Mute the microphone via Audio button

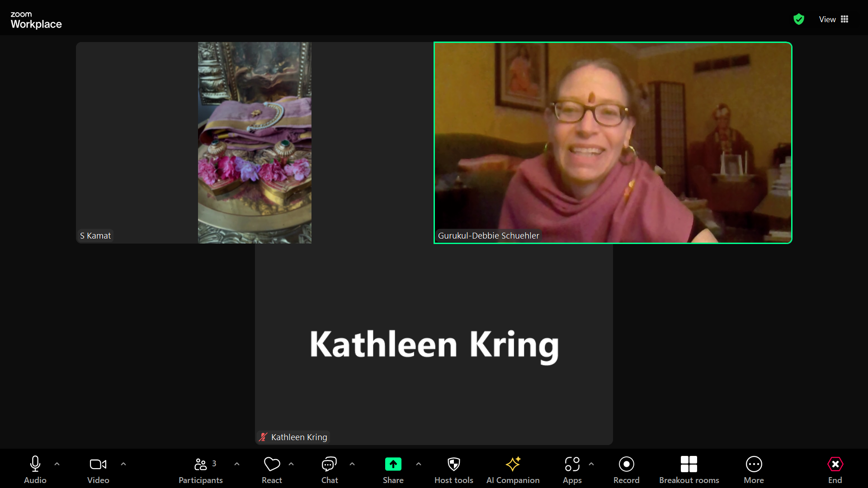pos(35,469)
